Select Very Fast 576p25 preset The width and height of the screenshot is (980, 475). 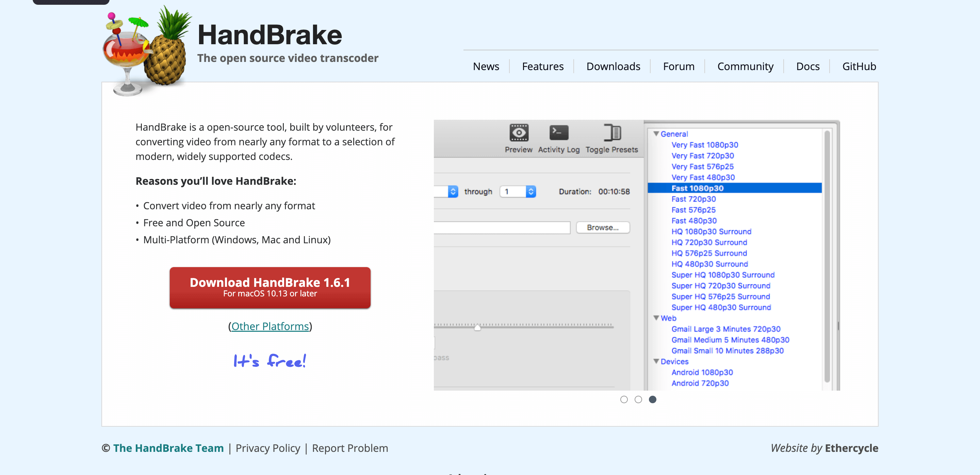click(702, 167)
